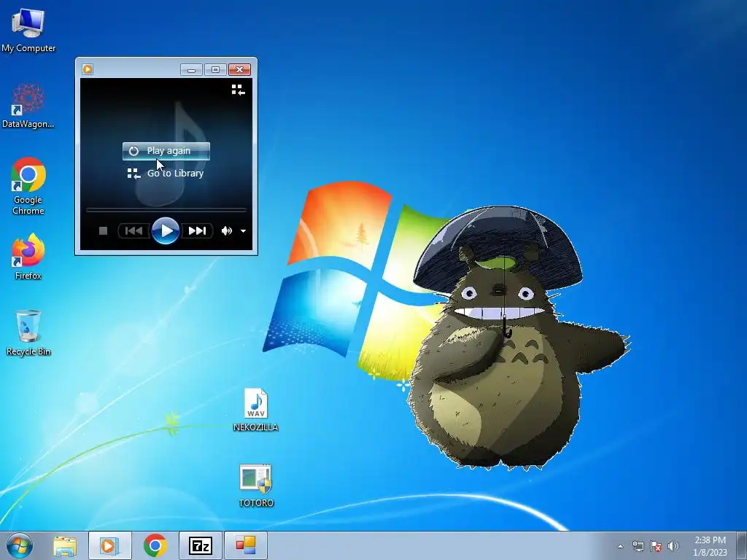Close the Media Player window

[x=239, y=70]
